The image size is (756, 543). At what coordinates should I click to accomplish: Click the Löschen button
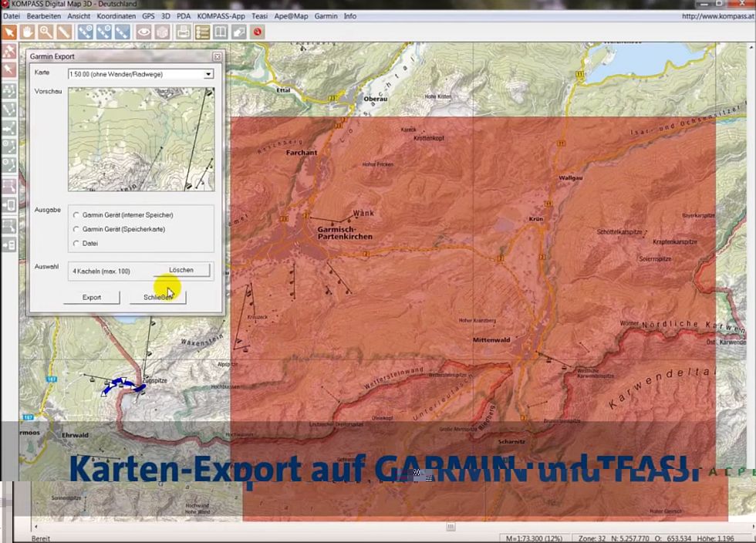click(x=181, y=270)
